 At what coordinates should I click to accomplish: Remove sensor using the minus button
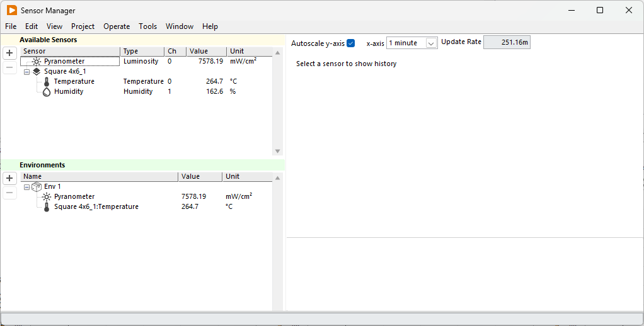pos(9,68)
